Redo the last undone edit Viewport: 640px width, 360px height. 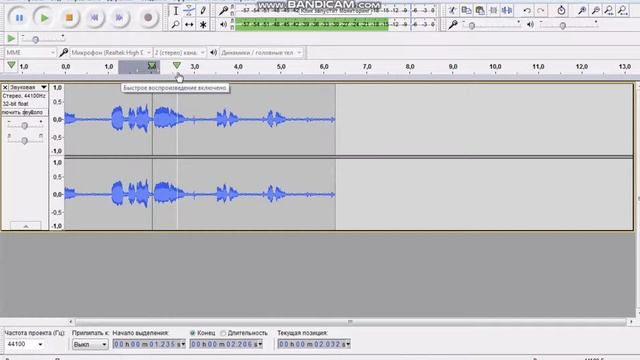click(x=541, y=11)
